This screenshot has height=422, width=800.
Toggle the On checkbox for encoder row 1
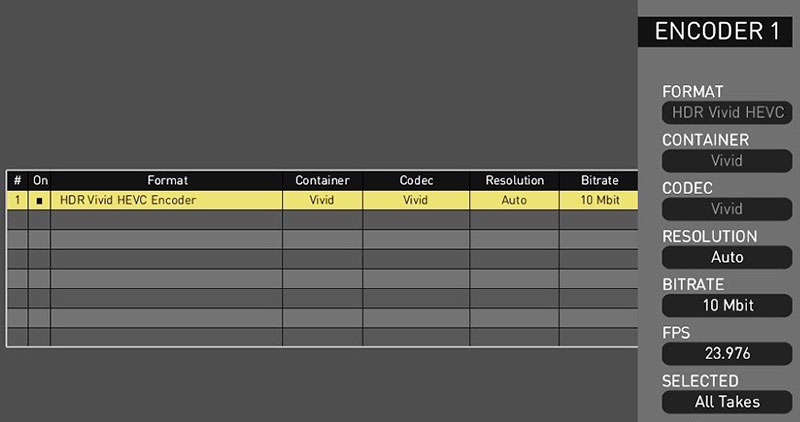pyautogui.click(x=40, y=200)
